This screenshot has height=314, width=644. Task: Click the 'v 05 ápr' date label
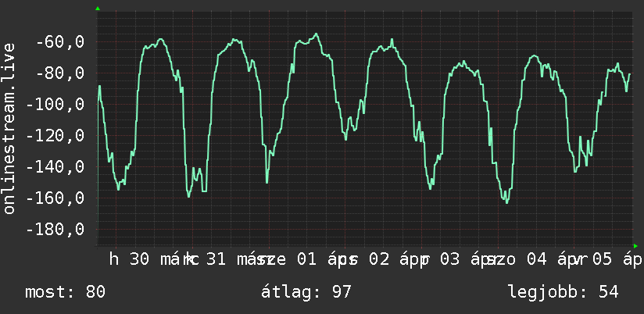(609, 259)
